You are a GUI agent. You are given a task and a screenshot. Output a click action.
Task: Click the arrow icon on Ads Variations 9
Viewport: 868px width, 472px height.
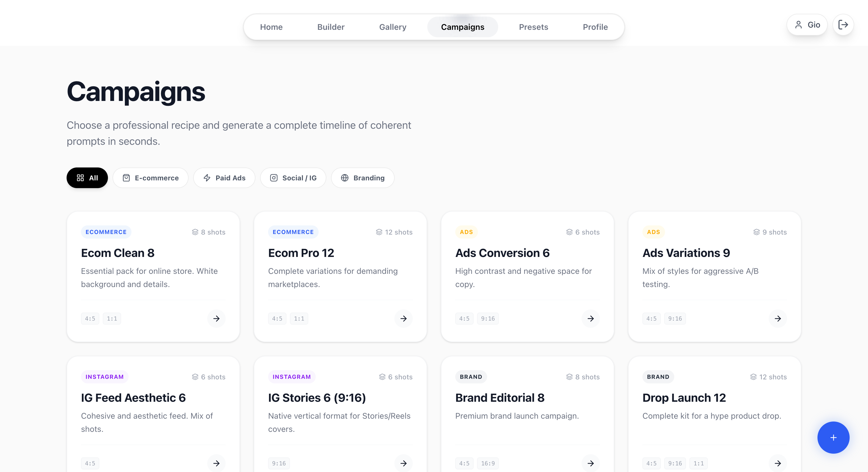click(x=777, y=318)
